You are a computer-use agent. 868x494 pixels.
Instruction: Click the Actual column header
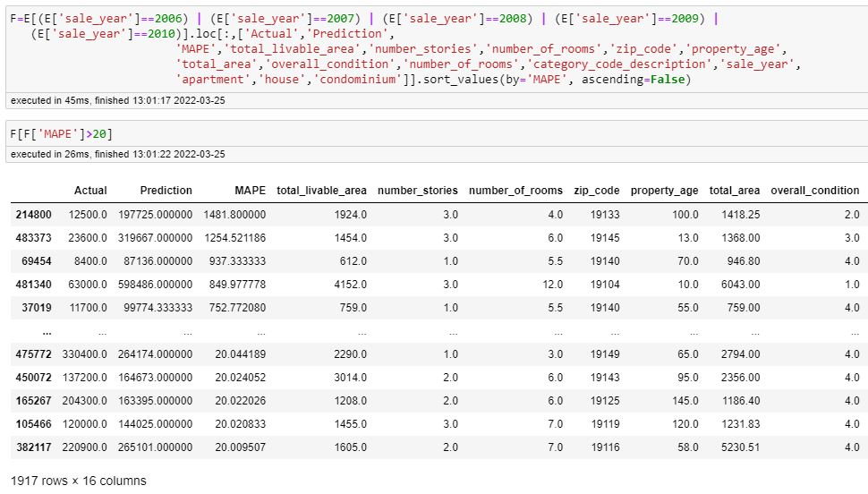(90, 191)
